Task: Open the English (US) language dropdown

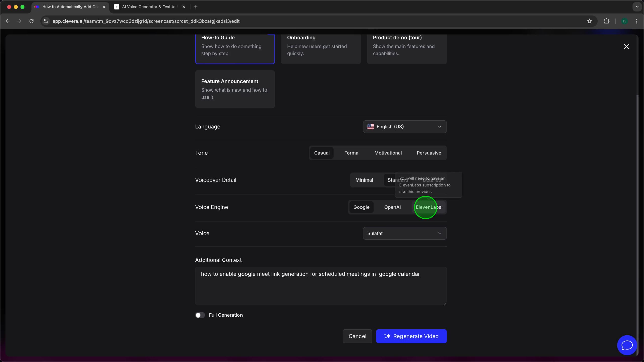Action: [x=405, y=127]
